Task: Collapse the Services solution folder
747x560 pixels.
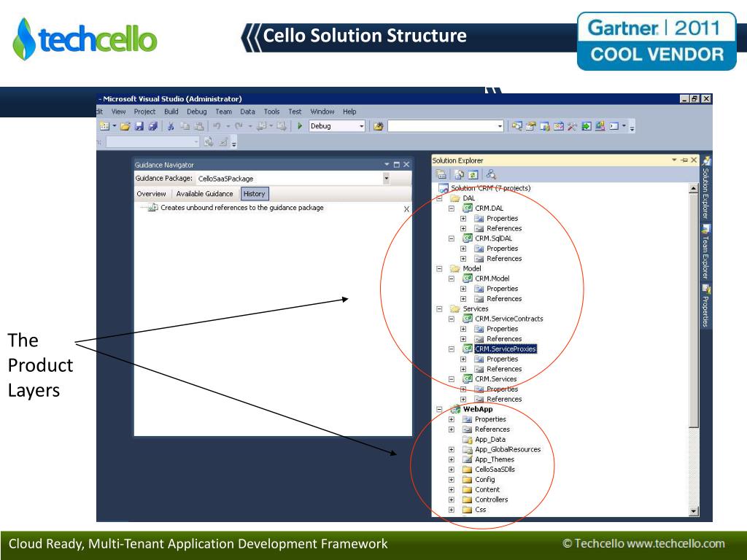Action: click(439, 308)
